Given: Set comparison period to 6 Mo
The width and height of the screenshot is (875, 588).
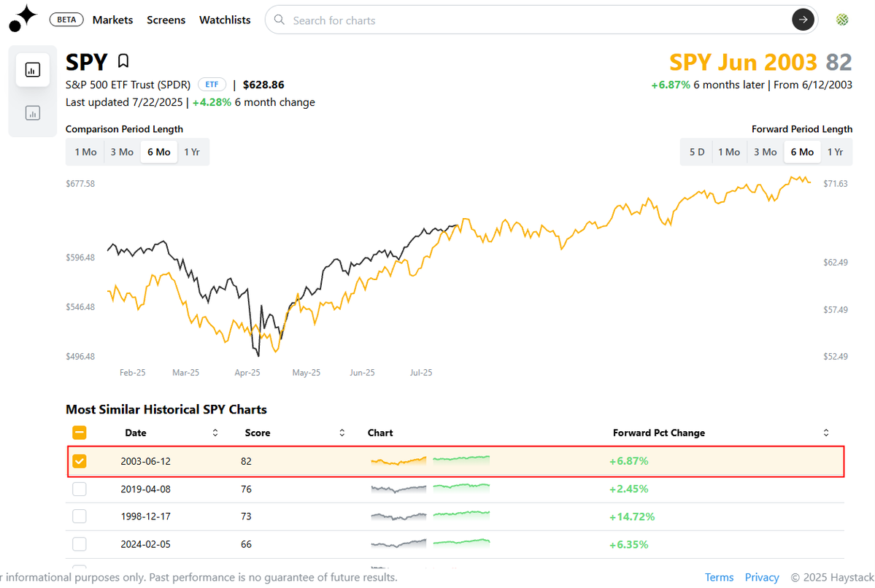Looking at the screenshot, I should coord(159,152).
